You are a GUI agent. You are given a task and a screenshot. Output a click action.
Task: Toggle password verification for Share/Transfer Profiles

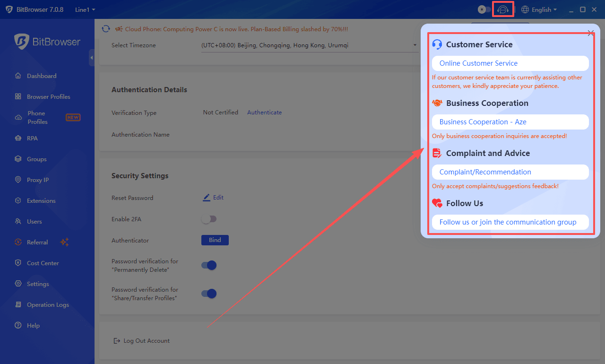pos(208,294)
